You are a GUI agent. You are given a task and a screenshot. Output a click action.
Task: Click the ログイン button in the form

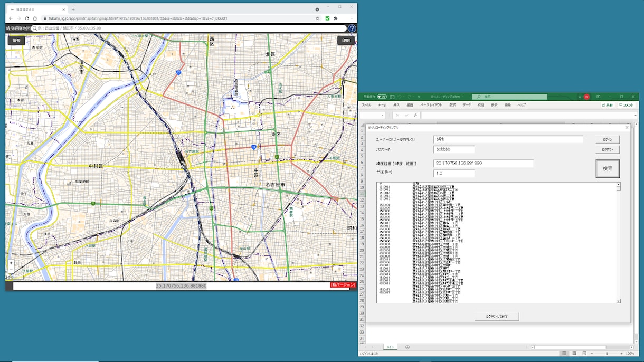[x=608, y=140]
